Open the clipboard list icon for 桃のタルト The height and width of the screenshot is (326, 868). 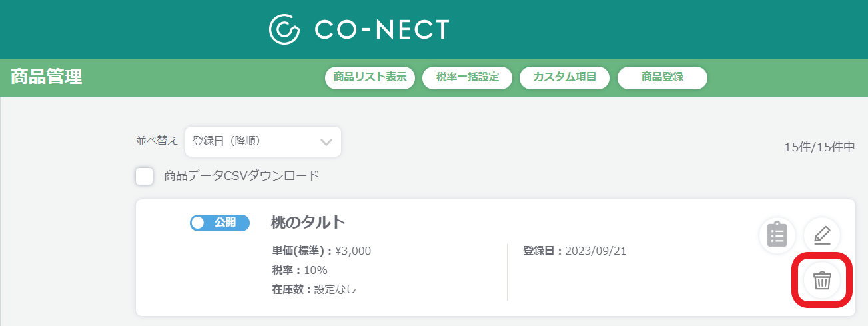[777, 235]
